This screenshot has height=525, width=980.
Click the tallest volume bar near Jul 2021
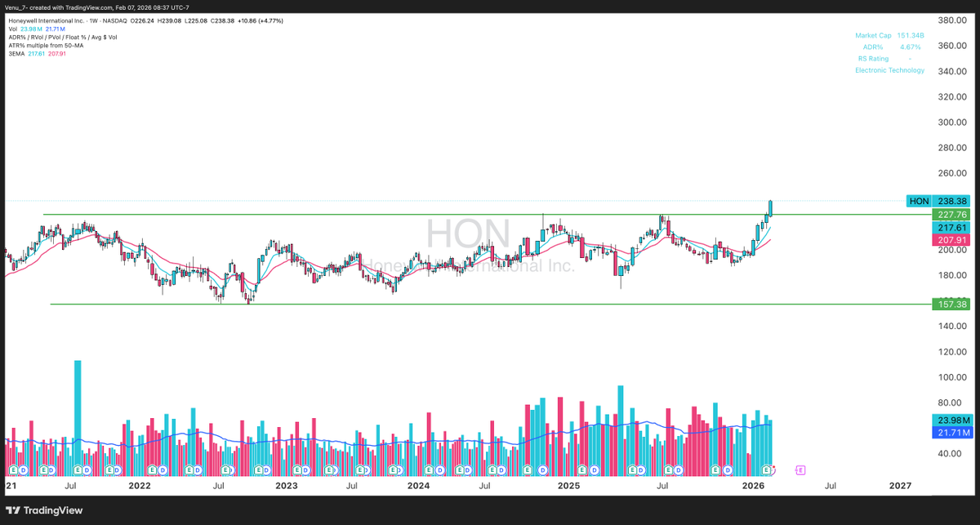(78, 417)
